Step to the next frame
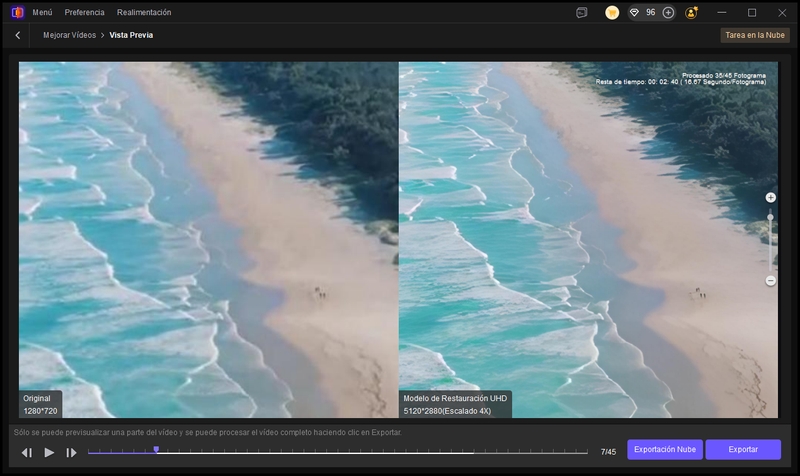Image resolution: width=800 pixels, height=476 pixels. pyautogui.click(x=71, y=453)
